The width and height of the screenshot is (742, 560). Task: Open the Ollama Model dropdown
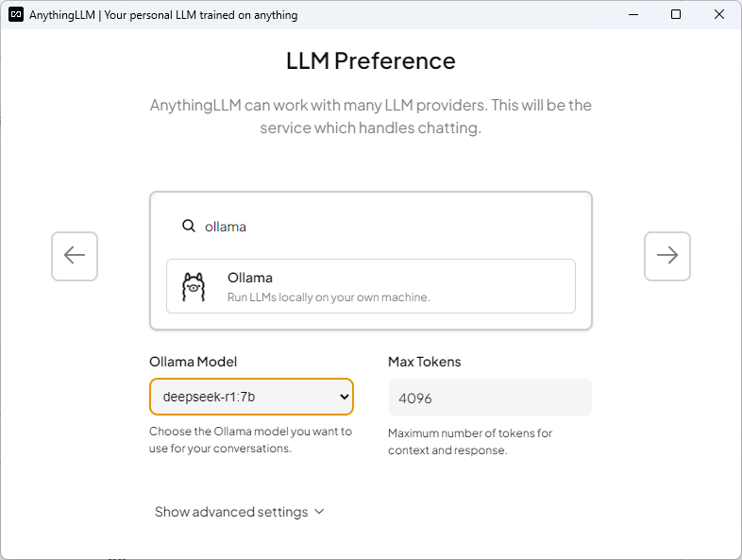tap(251, 397)
